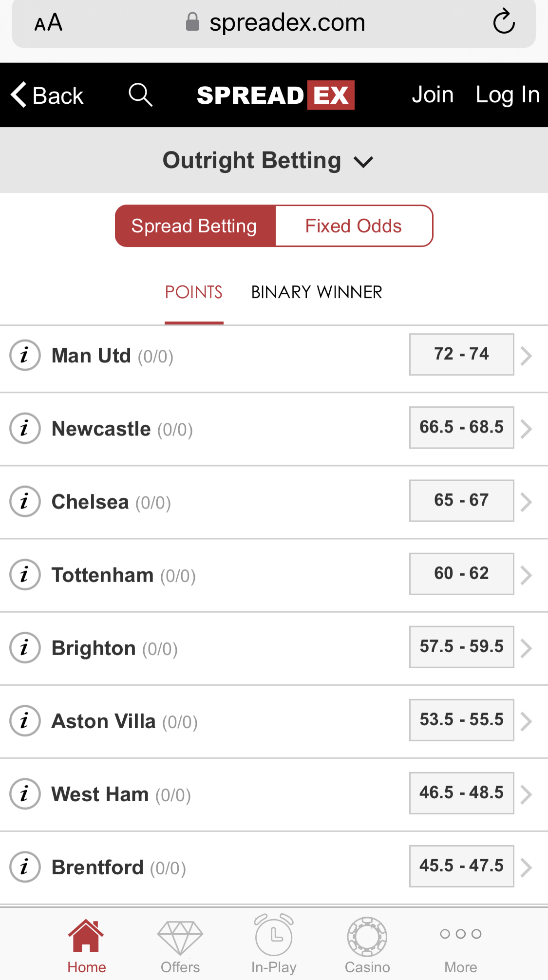Tap the Man Utd info icon
548x980 pixels.
coord(25,355)
